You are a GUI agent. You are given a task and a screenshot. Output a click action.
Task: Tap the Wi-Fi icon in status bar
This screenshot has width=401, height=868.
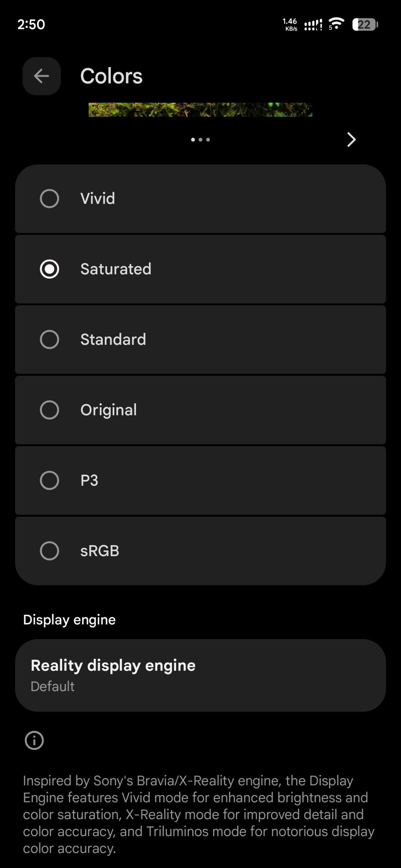pyautogui.click(x=336, y=24)
